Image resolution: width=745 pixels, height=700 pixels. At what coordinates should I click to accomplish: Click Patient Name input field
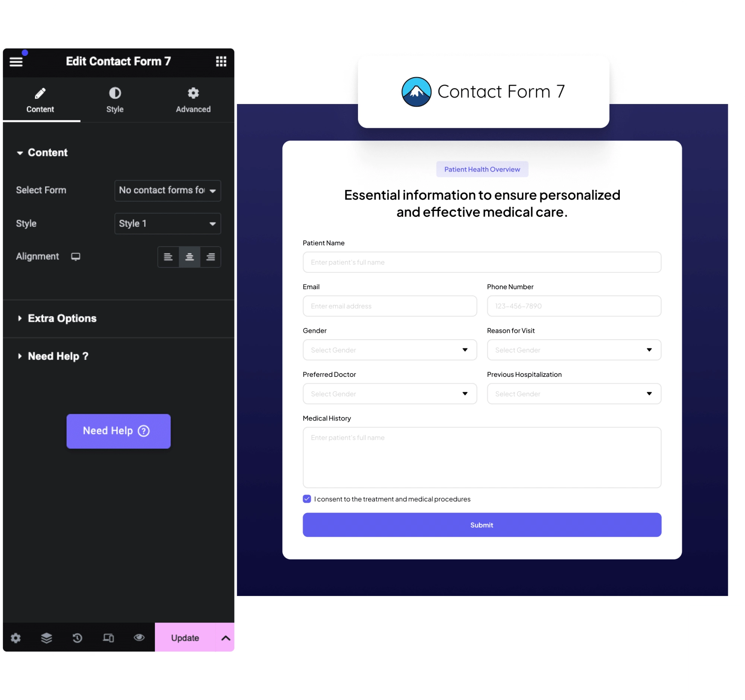coord(482,262)
